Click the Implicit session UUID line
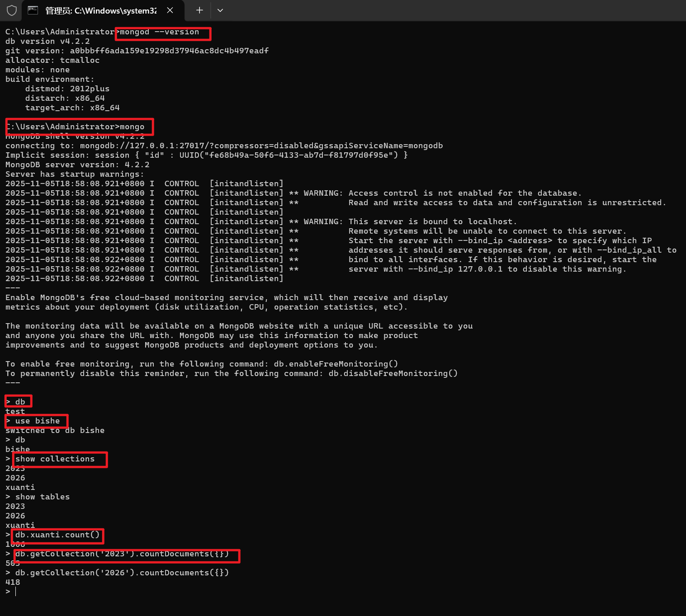The width and height of the screenshot is (686, 616). click(207, 155)
